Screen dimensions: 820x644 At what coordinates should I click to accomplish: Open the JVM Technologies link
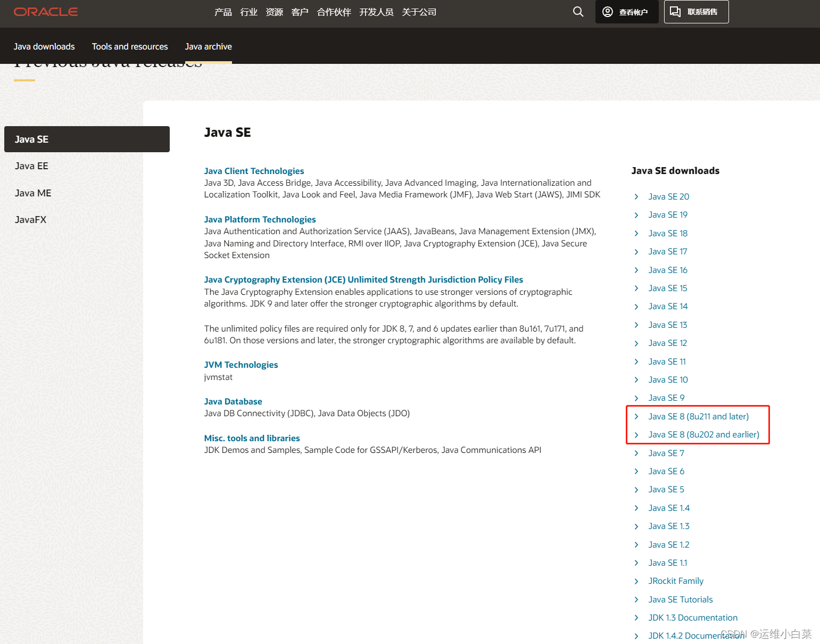click(241, 365)
